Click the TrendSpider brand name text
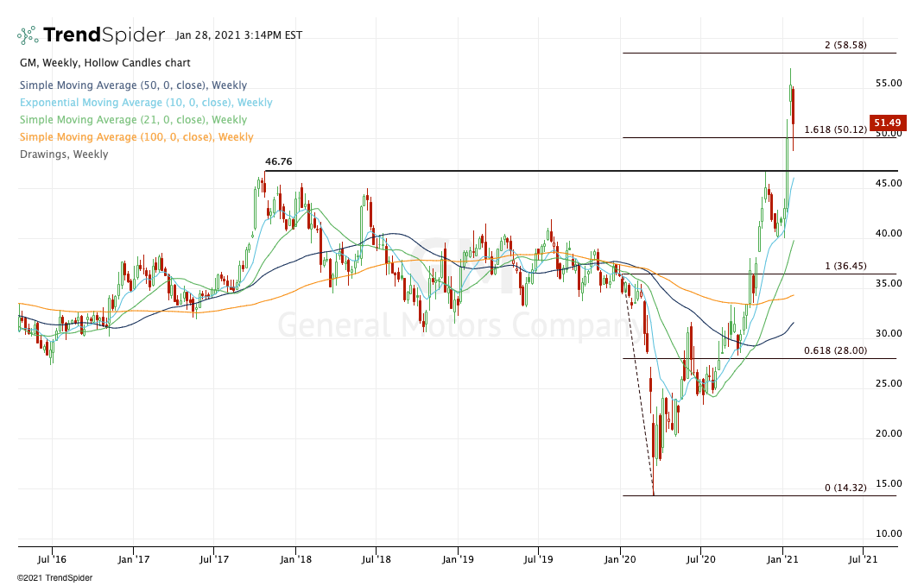Screen dimensions: 924x586 tap(104, 35)
